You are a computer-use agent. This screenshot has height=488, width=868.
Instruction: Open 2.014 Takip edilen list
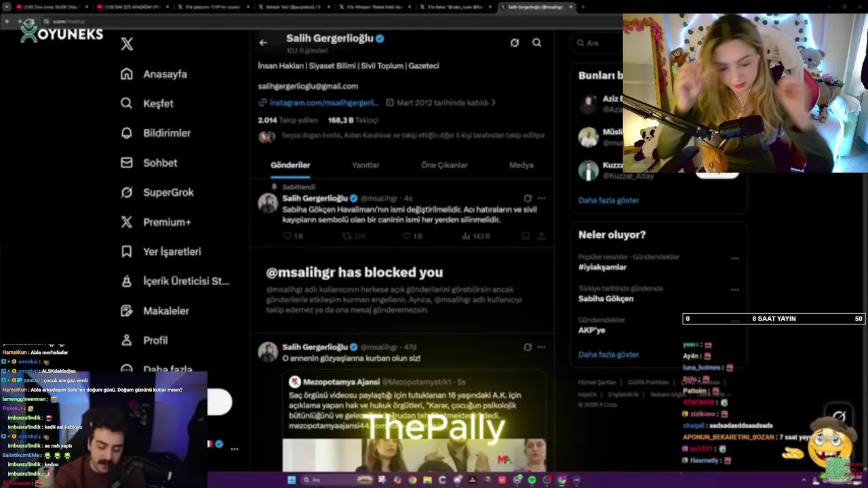288,120
